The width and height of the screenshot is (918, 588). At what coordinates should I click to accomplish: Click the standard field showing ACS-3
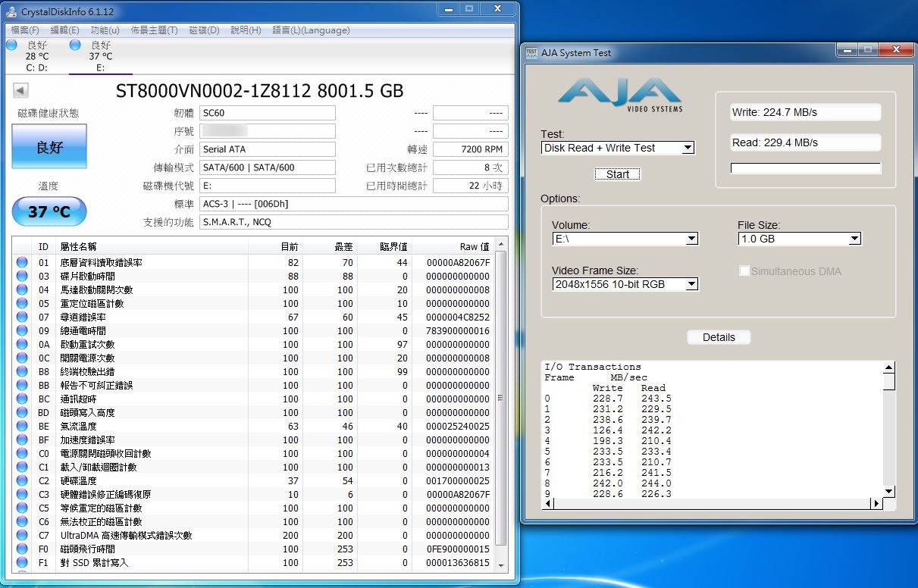click(x=354, y=204)
